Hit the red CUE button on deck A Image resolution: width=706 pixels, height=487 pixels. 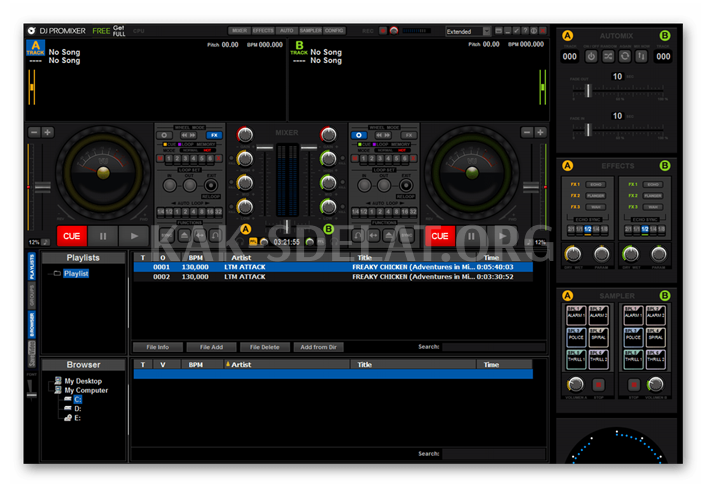tap(72, 236)
